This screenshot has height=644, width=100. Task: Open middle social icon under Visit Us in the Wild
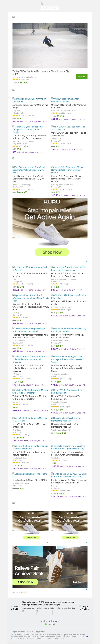(x=50, y=624)
